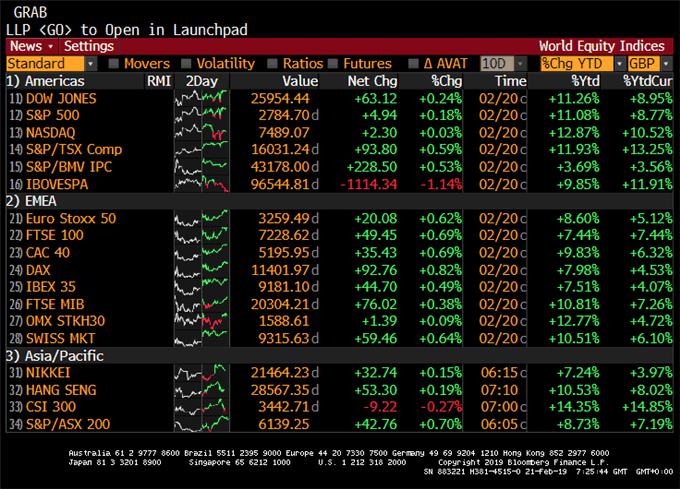
Task: Collapse the EMEA section header
Action: tap(31, 201)
